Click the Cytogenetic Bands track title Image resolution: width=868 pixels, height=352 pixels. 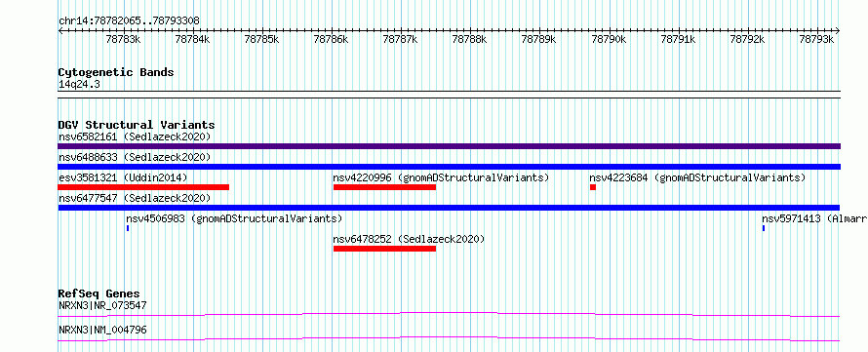click(116, 72)
